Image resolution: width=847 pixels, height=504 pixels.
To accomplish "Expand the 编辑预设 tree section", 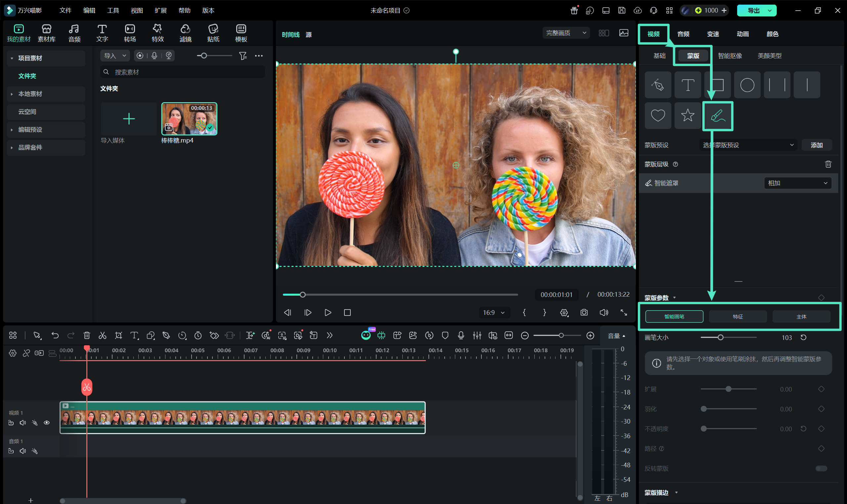I will [x=12, y=130].
